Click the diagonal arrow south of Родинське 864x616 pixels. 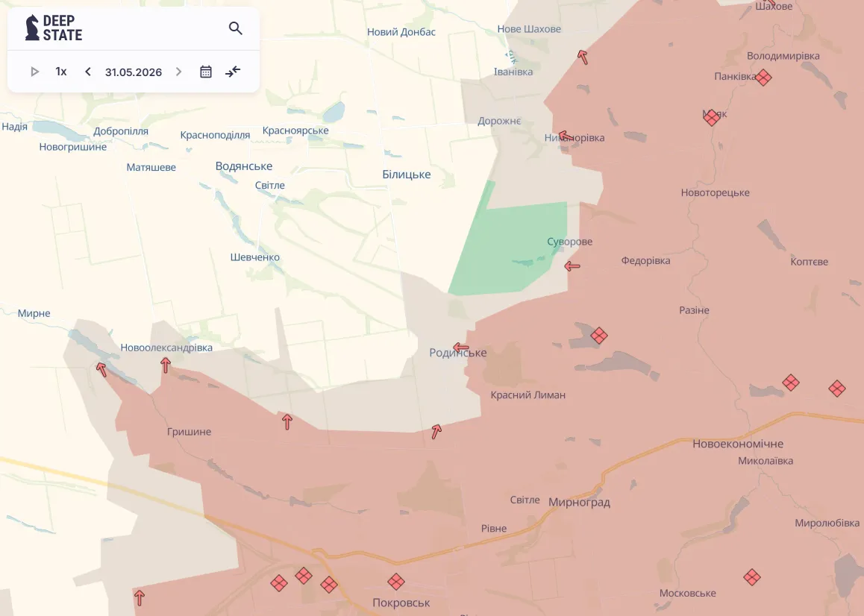click(436, 431)
